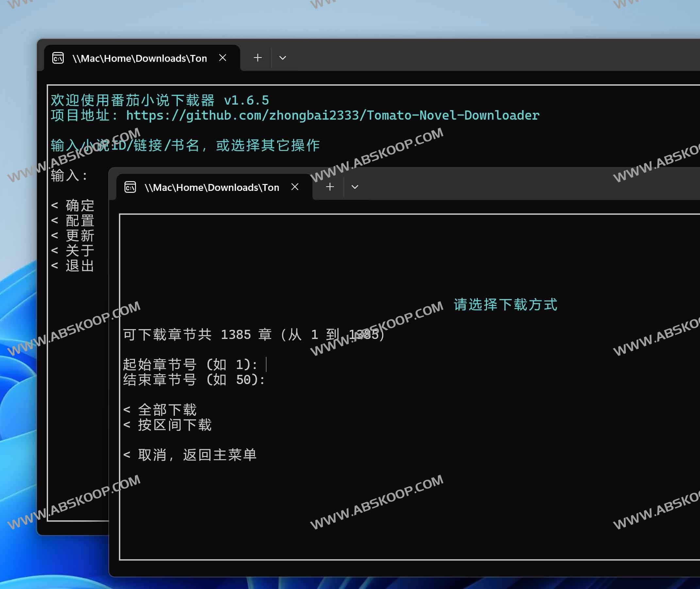Select the 更新 menu option
This screenshot has width=700, height=589.
point(79,236)
